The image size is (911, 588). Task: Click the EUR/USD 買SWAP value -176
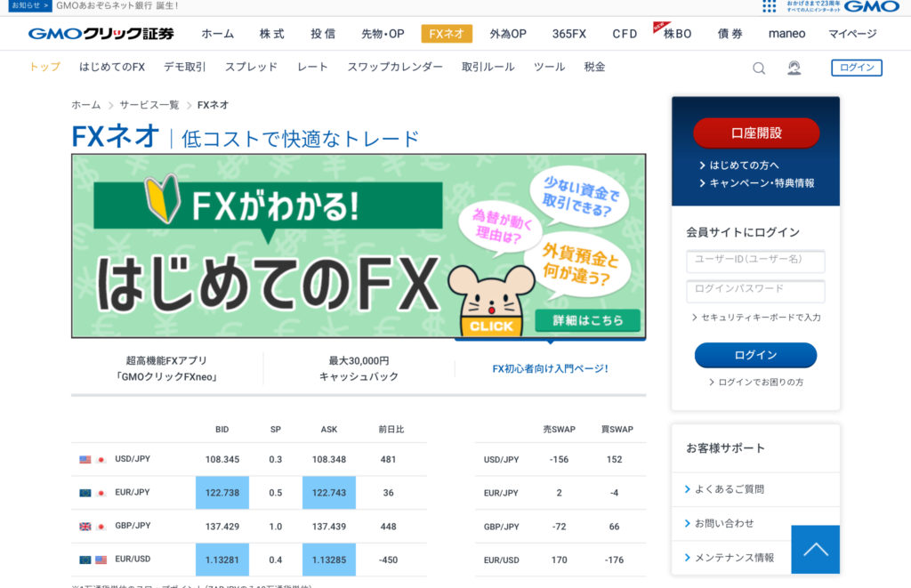614,560
